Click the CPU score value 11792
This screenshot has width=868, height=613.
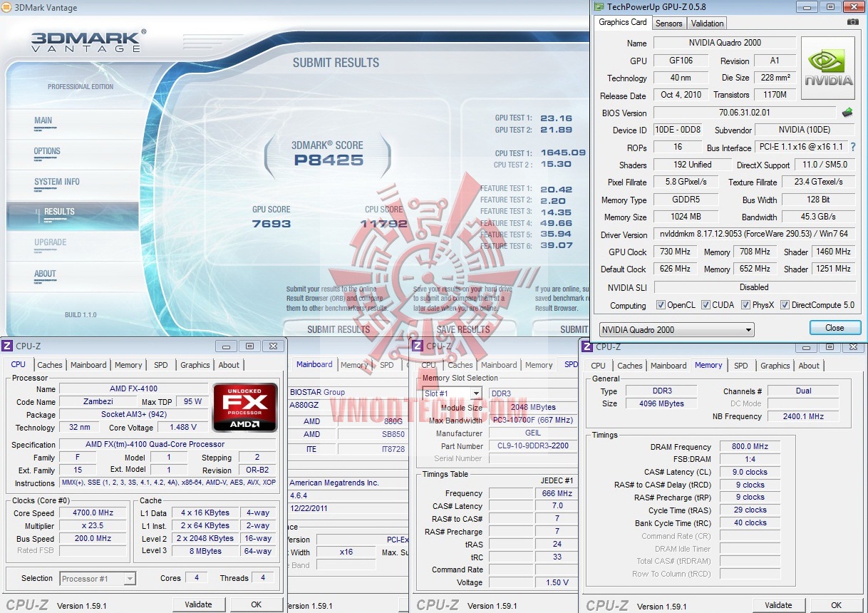tap(383, 223)
